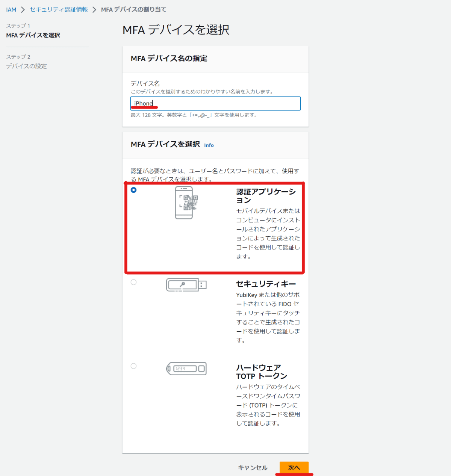Click the MFA デバイス名の指定 heading

[x=169, y=58]
